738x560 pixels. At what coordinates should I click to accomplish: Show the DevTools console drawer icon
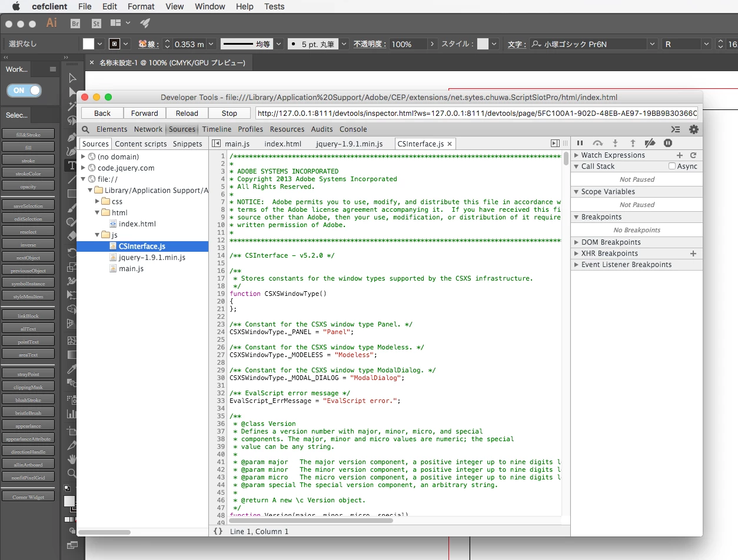tap(676, 129)
